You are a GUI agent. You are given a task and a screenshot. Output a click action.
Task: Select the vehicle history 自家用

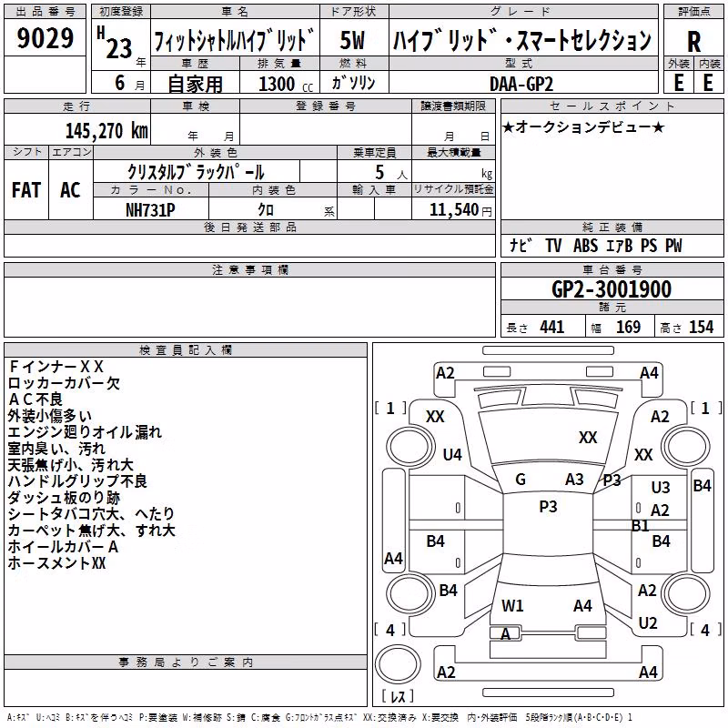[195, 84]
